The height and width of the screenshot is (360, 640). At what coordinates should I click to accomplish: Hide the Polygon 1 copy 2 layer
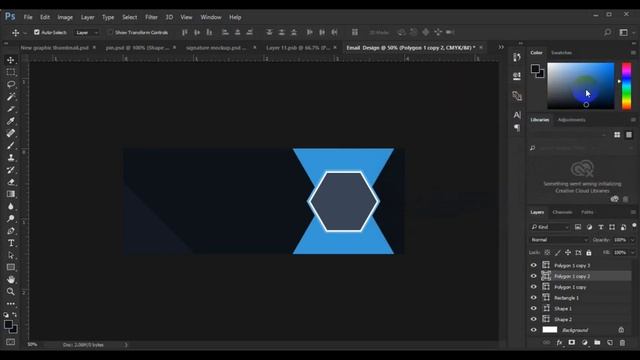coord(533,276)
